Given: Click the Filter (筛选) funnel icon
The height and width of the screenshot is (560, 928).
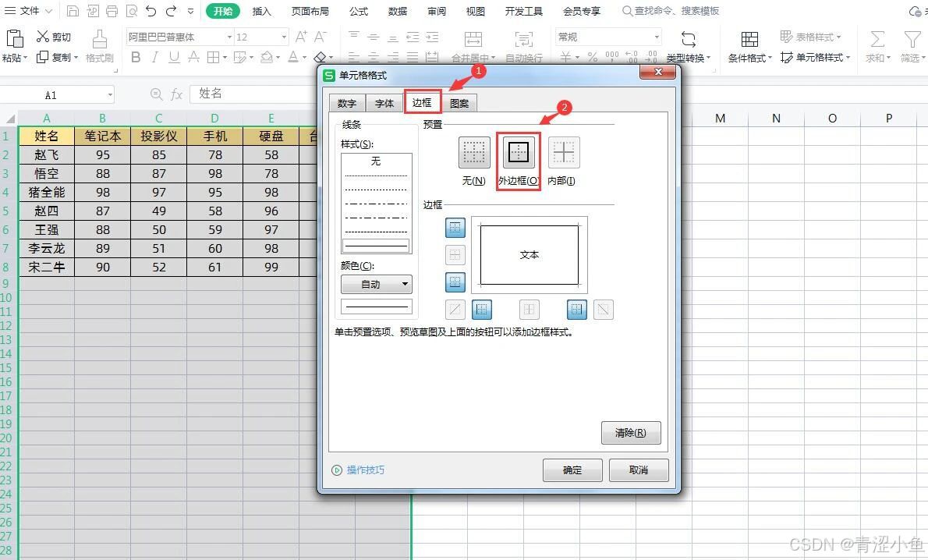Looking at the screenshot, I should [912, 39].
